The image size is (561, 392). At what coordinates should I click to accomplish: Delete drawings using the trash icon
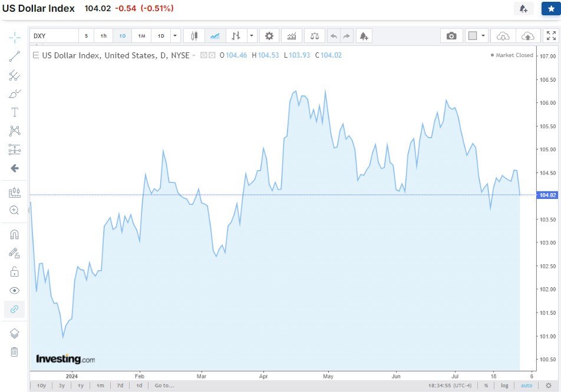tap(14, 351)
